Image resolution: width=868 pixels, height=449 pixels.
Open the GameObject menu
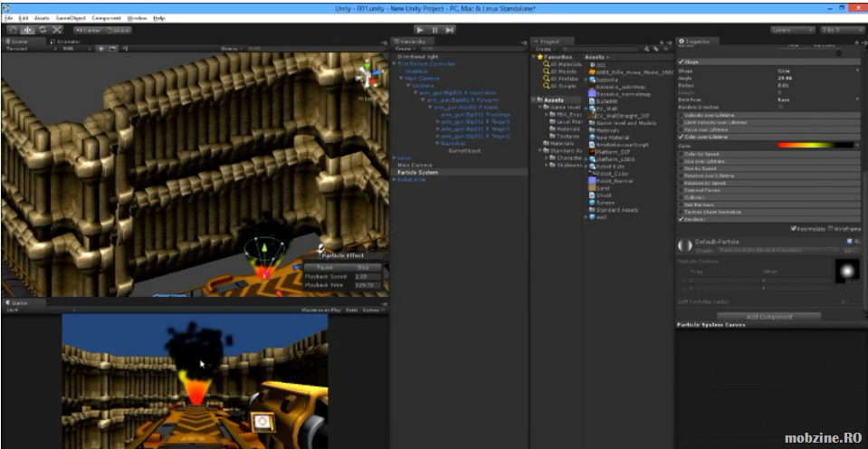[71, 17]
